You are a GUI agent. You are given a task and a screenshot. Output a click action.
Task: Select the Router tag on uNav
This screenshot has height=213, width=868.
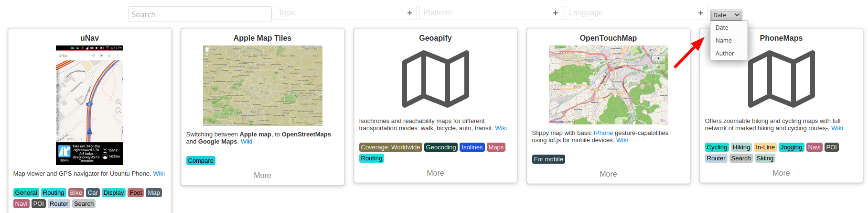(x=59, y=204)
